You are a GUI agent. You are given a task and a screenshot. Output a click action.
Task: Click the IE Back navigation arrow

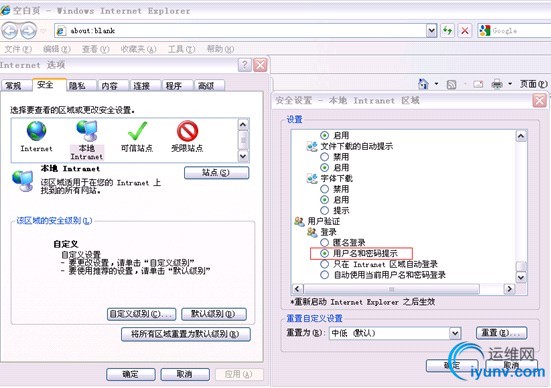click(9, 31)
